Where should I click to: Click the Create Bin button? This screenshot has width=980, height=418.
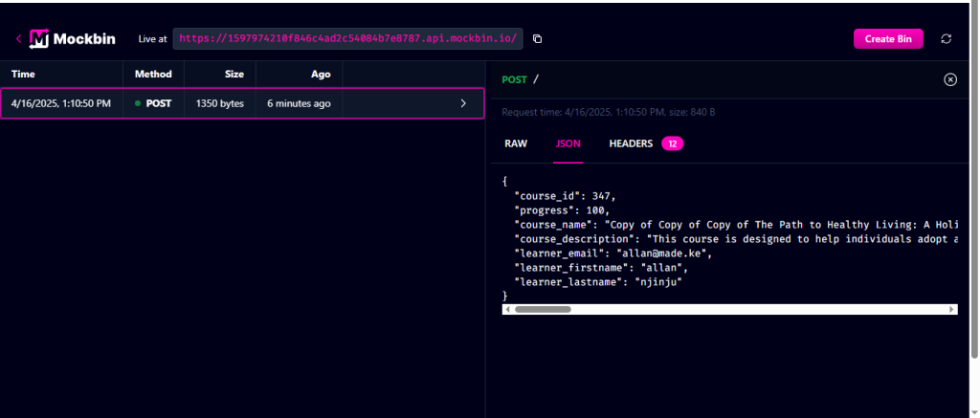coord(888,38)
